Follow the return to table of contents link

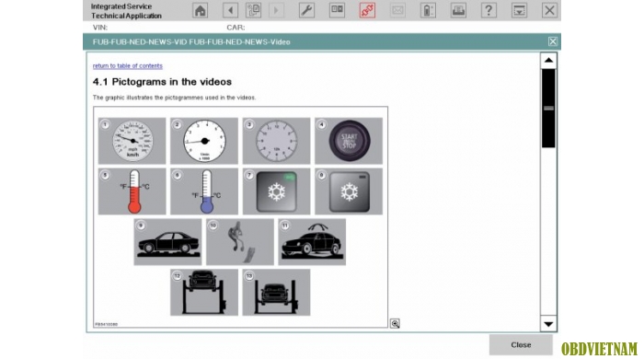[x=127, y=65]
